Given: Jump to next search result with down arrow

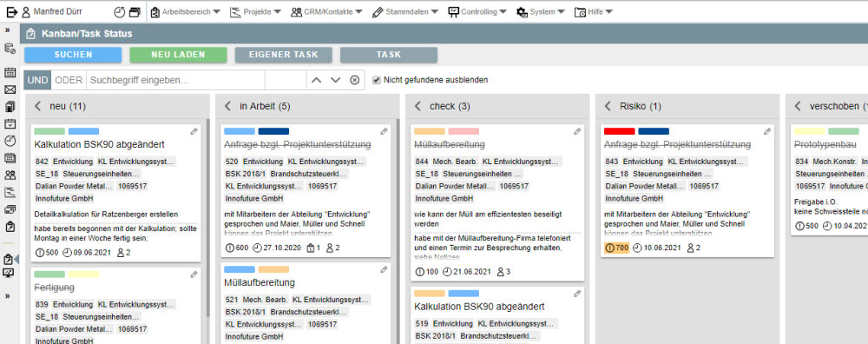Looking at the screenshot, I should pyautogui.click(x=335, y=80).
